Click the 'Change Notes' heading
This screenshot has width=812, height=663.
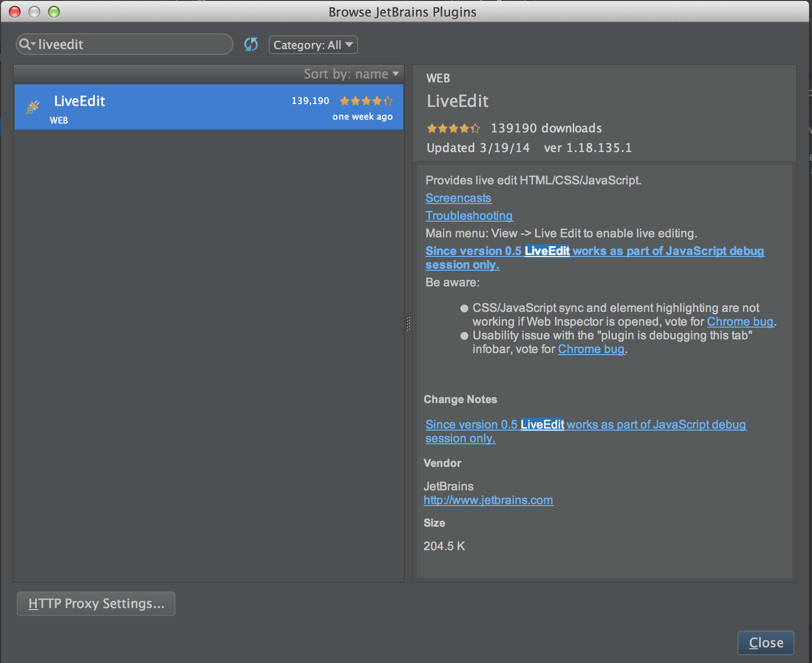(x=460, y=400)
